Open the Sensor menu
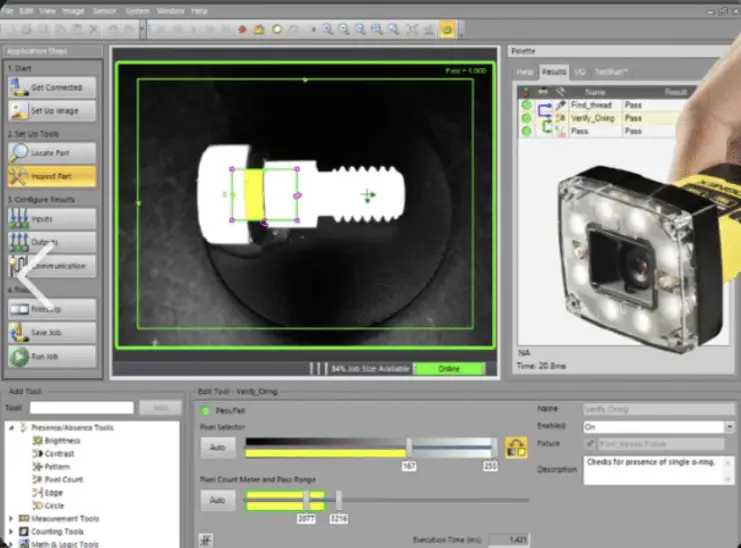Screen dimensions: 741x548 pyautogui.click(x=103, y=10)
